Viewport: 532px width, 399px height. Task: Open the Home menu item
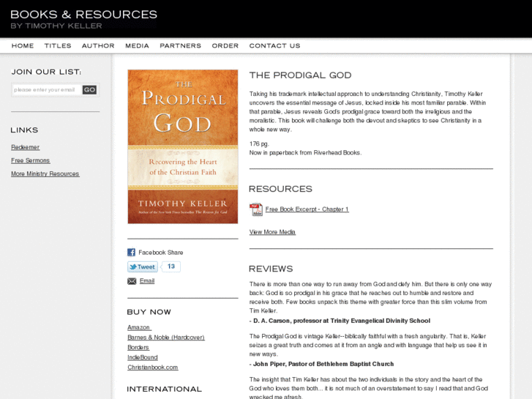[x=23, y=46]
